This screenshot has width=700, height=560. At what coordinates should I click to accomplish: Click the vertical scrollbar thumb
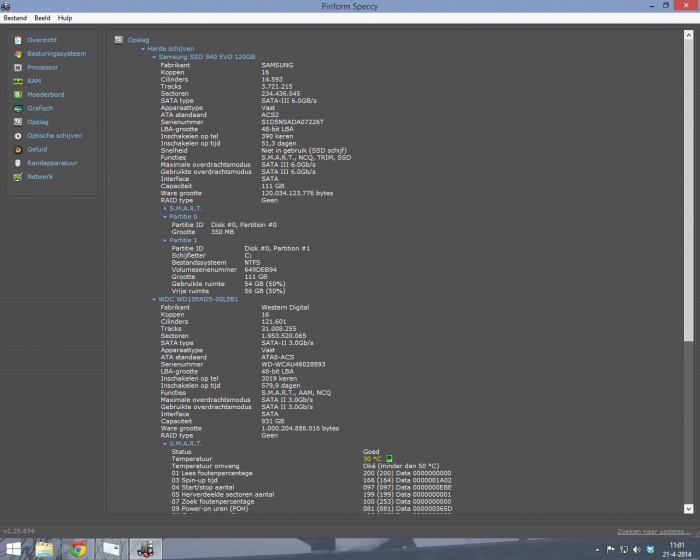(688, 191)
